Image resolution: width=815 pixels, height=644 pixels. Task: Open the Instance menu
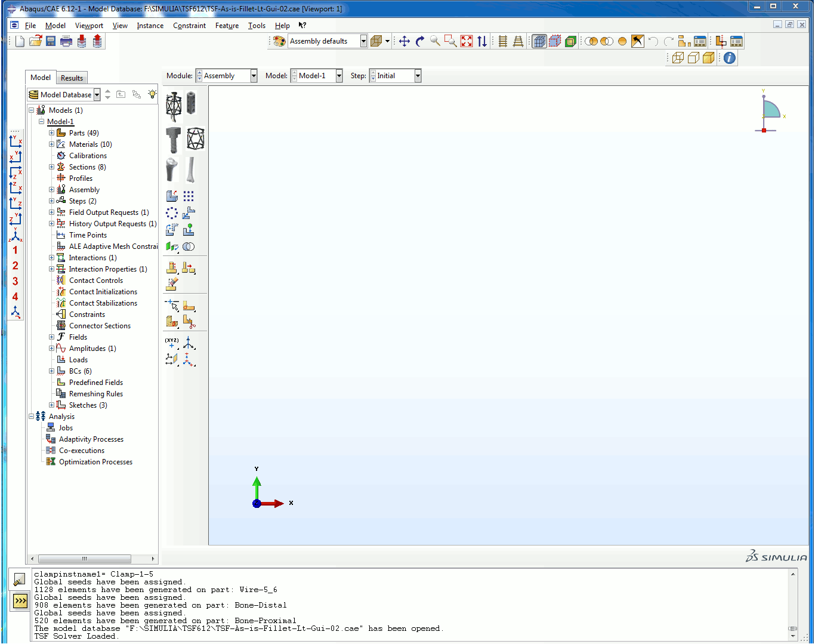pyautogui.click(x=150, y=26)
